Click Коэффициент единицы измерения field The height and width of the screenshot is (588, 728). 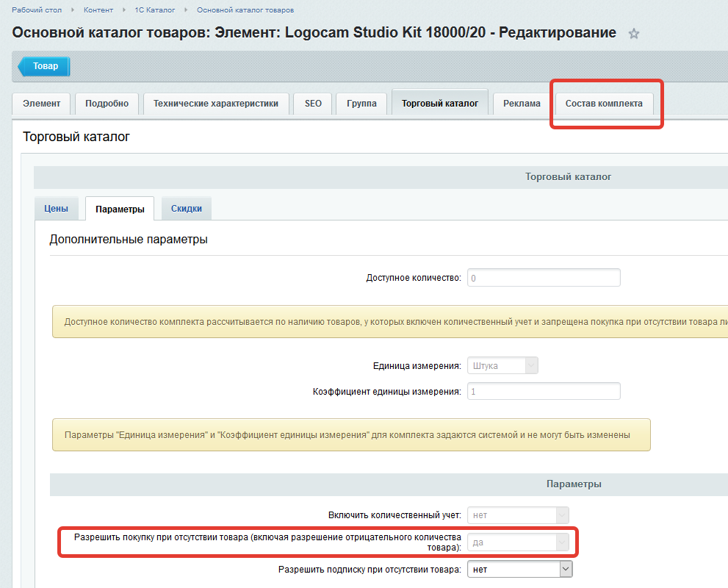pyautogui.click(x=544, y=391)
